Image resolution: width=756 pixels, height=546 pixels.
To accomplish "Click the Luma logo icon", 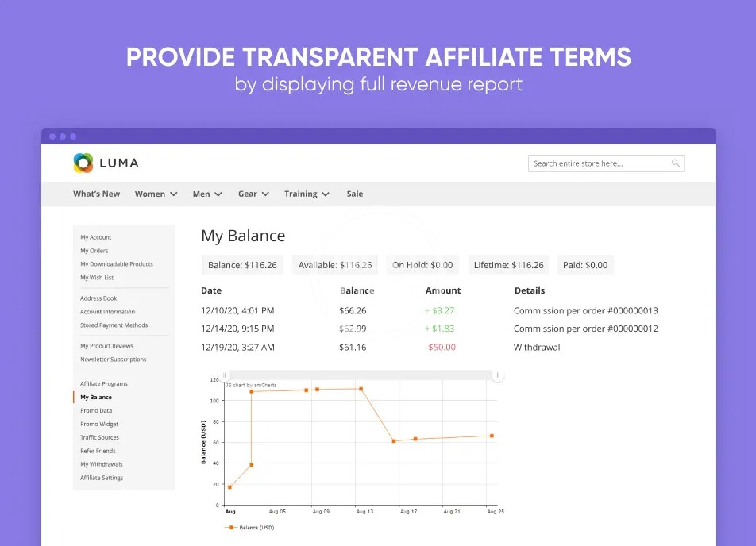I will click(x=83, y=163).
